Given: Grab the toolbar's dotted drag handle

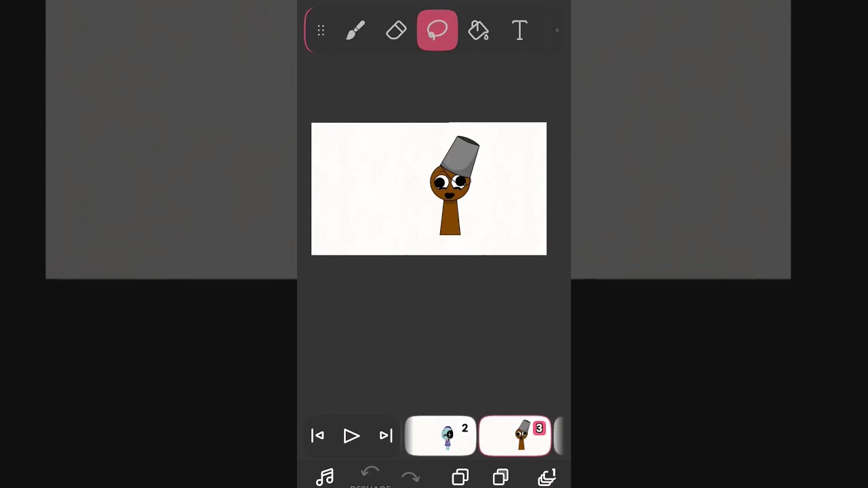Looking at the screenshot, I should coord(321,30).
